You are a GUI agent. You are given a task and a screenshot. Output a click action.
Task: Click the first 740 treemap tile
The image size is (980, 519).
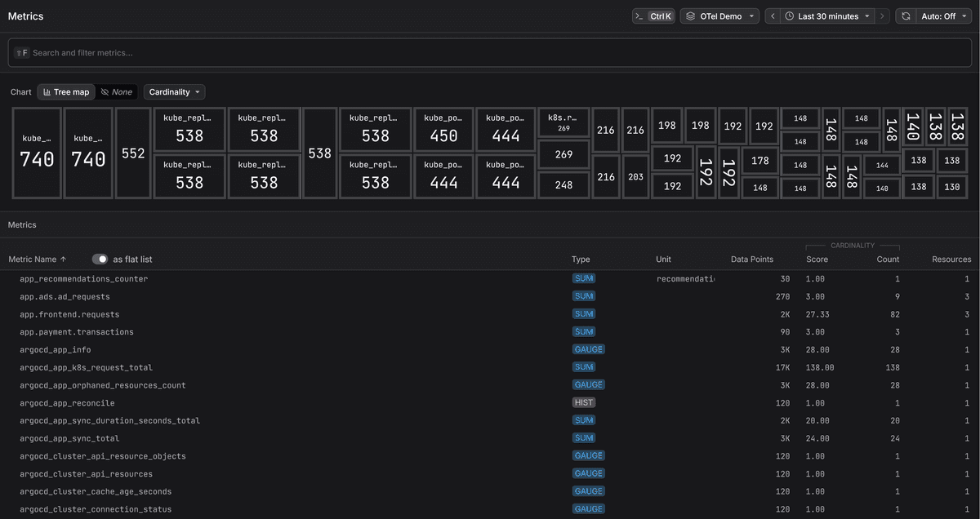pos(37,153)
